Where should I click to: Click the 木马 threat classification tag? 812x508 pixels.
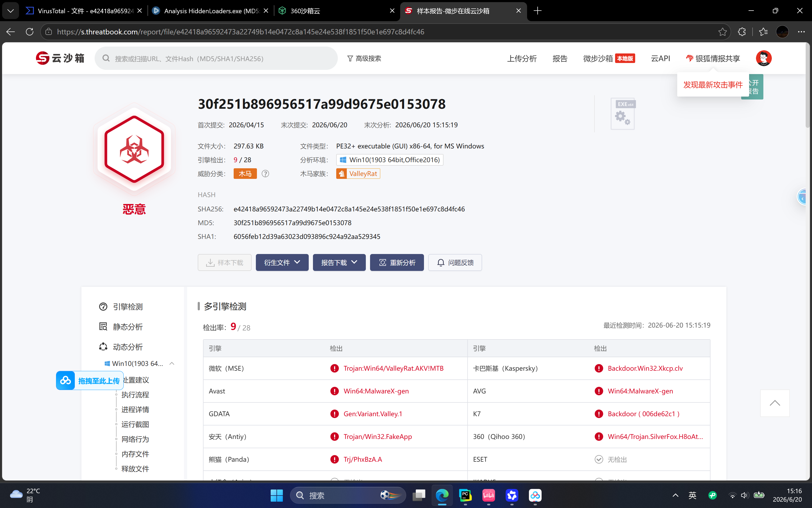pyautogui.click(x=245, y=174)
